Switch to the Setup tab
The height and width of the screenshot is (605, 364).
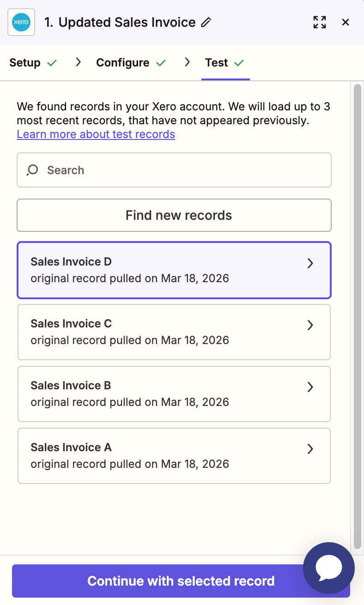[25, 62]
